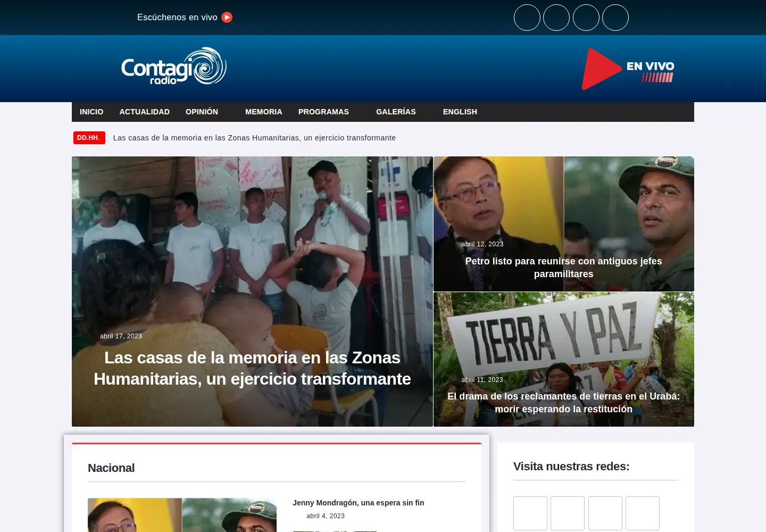The image size is (766, 532).
Task: Switch to the ENGLISH section
Action: tap(460, 112)
